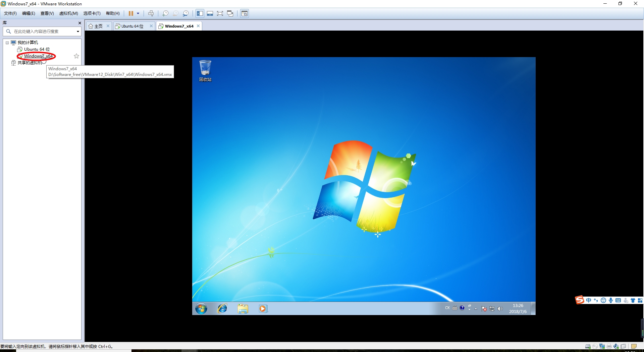644x352 pixels.
Task: Toggle the thumbnail bar view button
Action: [x=210, y=13]
